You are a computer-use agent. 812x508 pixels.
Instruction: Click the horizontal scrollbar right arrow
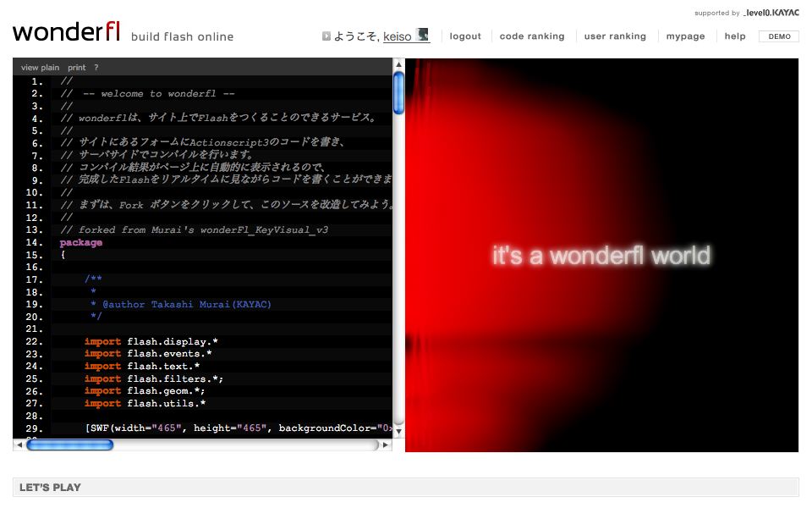[387, 444]
